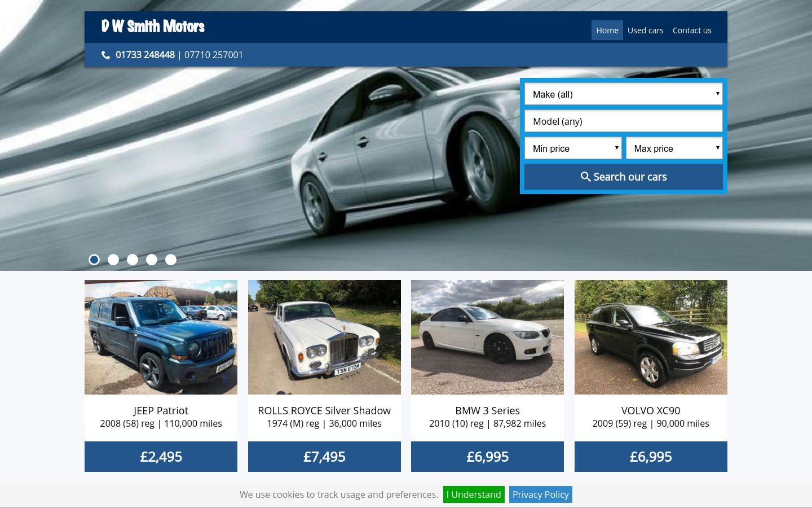Click the BMW 3 Series title

pos(487,411)
